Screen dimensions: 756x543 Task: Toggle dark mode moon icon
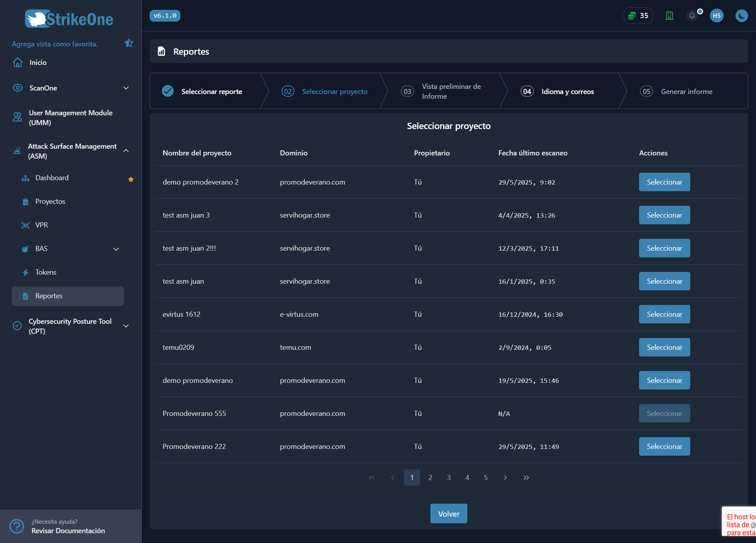[x=741, y=16]
